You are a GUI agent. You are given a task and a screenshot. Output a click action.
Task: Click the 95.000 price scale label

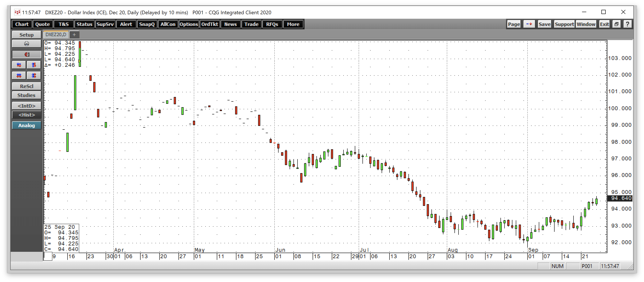coord(621,192)
